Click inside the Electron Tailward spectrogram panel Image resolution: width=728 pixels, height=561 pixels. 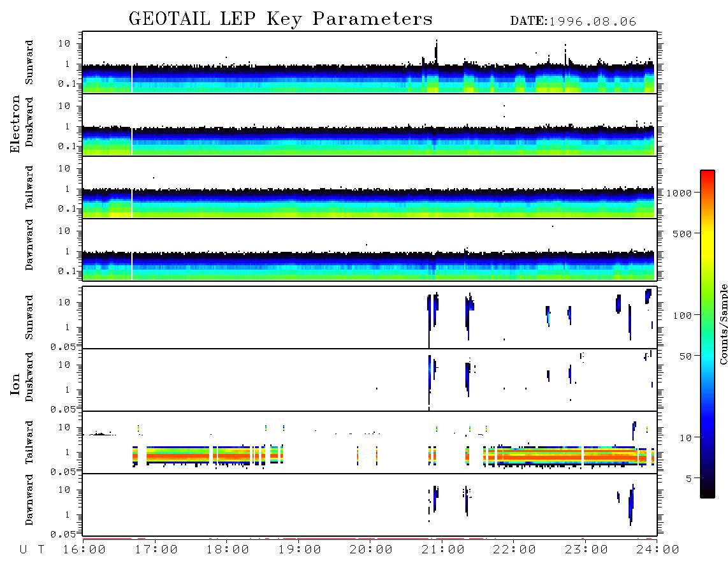pos(370,187)
